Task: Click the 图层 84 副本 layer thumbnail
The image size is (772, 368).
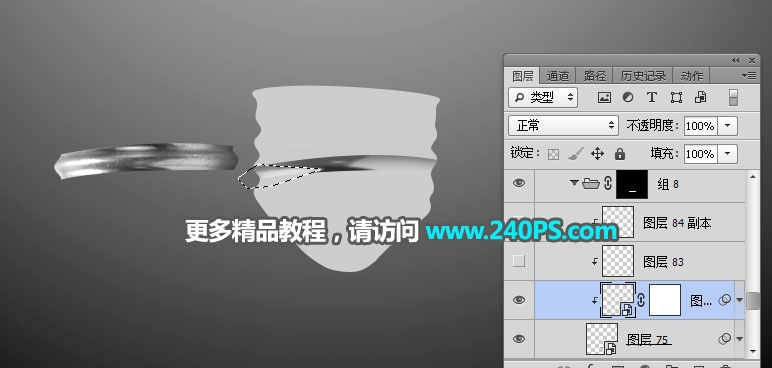Action: coord(618,222)
